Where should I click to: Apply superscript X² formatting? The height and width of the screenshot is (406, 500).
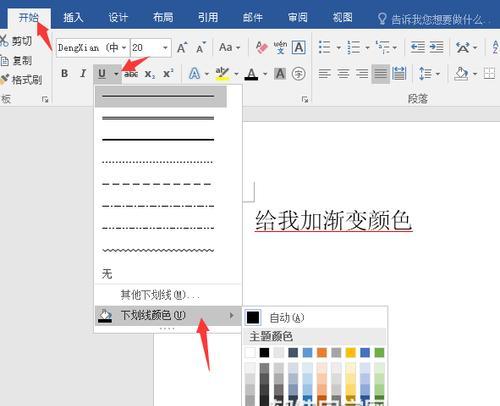pyautogui.click(x=168, y=73)
